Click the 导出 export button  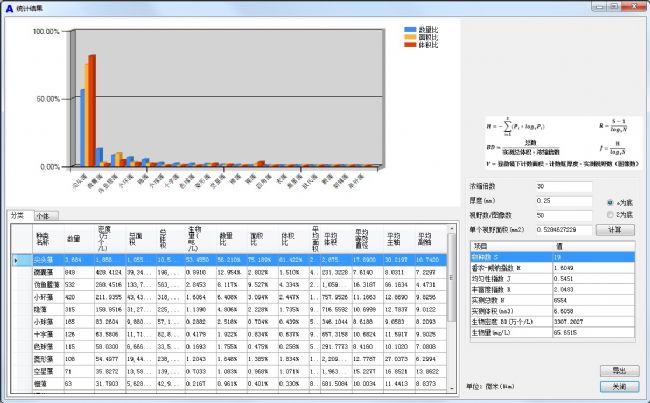pos(618,370)
